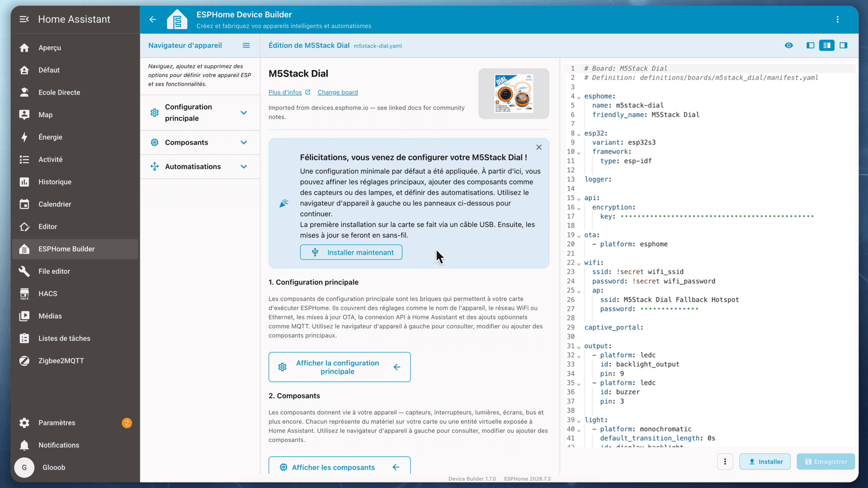
Task: Click the Listes de tâches icon
Action: click(x=24, y=338)
